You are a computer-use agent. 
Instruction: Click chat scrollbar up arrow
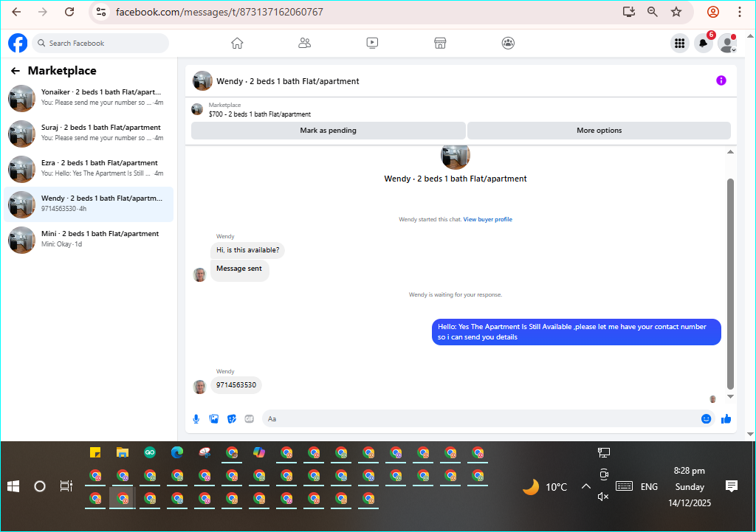coord(730,152)
